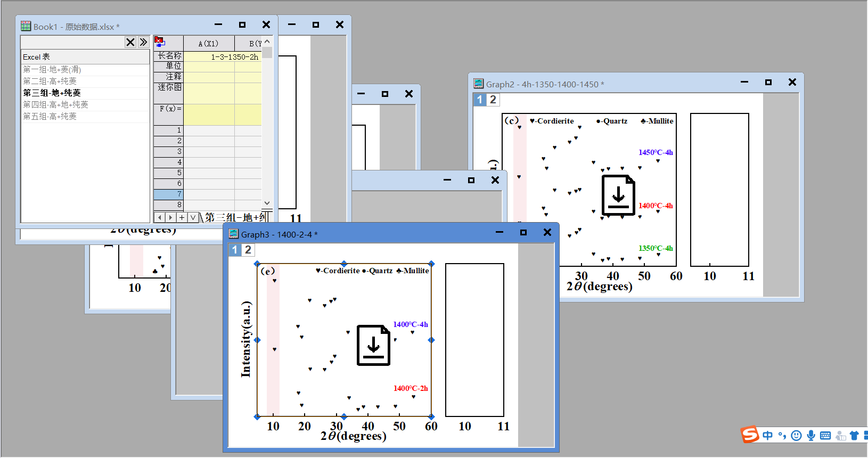Image resolution: width=868 pixels, height=458 pixels.
Task: Select row 8 header in Book1 worksheet
Action: 168,205
